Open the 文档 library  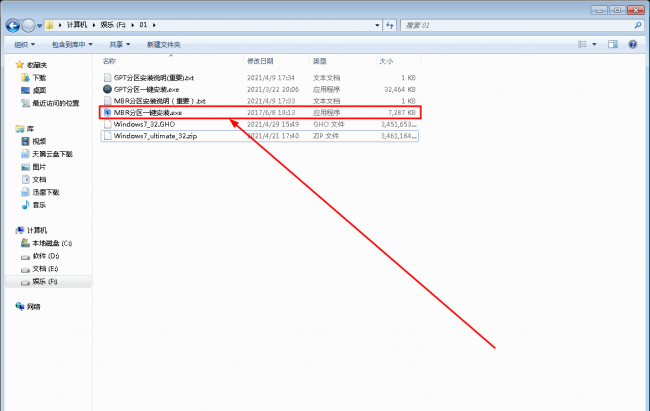39,180
